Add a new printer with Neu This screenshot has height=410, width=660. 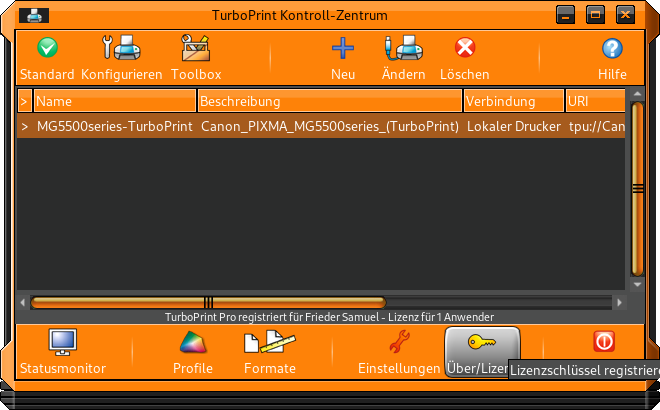tap(343, 48)
